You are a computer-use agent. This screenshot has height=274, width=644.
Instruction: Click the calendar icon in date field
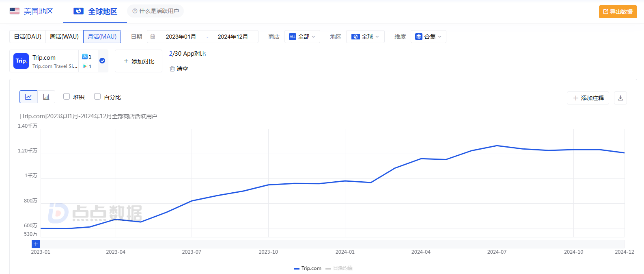coord(153,37)
